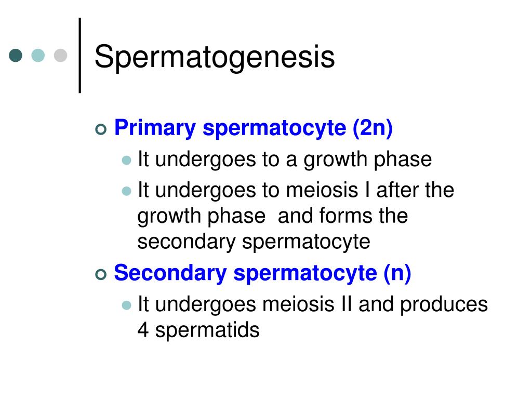Click the line 'It undergoes meiosis II and produces'
The height and width of the screenshot is (399, 532).
point(312,304)
